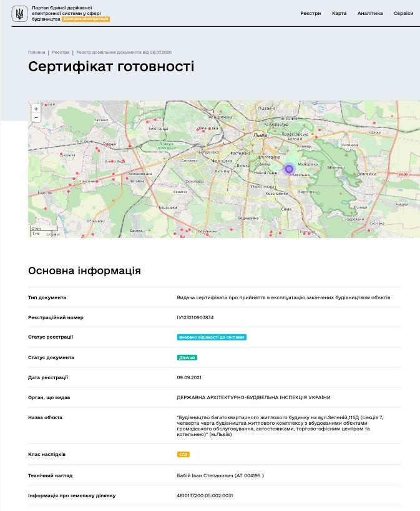Click the Пирогівка label on the map
Image resolution: width=420 pixels, height=511 pixels.
(x=307, y=192)
